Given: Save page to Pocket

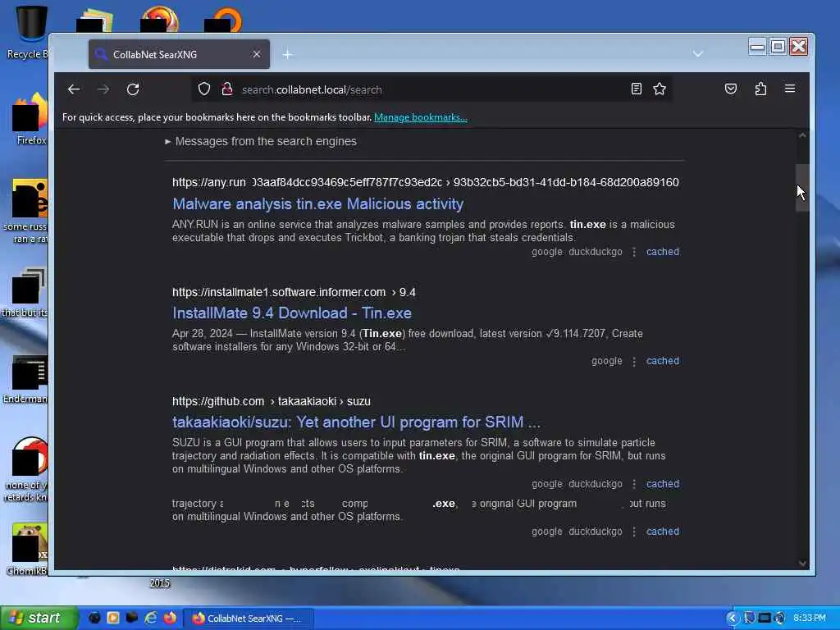Looking at the screenshot, I should [x=731, y=89].
